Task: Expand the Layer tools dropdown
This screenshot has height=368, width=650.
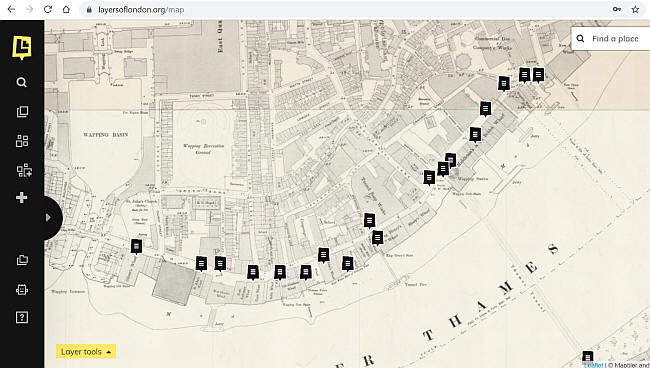Action: point(86,351)
